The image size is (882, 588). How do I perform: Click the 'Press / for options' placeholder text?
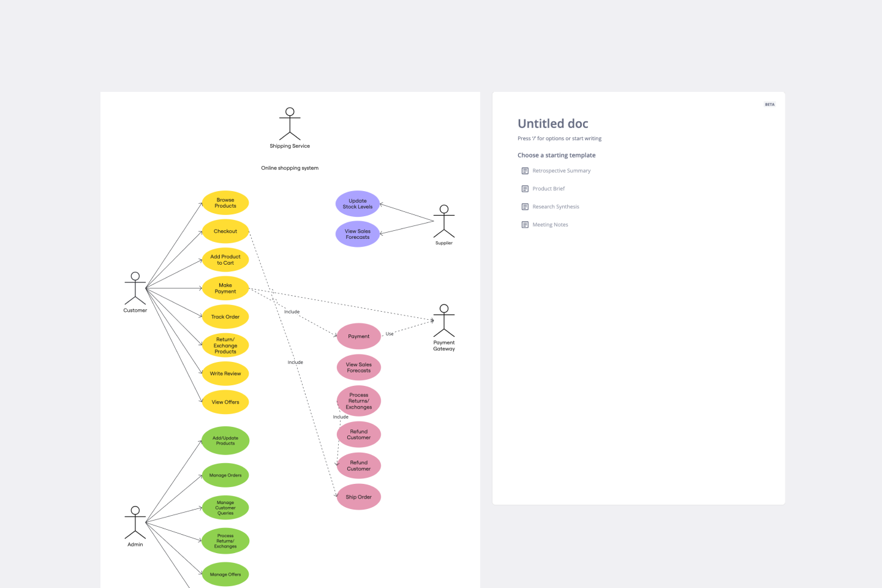[559, 138]
